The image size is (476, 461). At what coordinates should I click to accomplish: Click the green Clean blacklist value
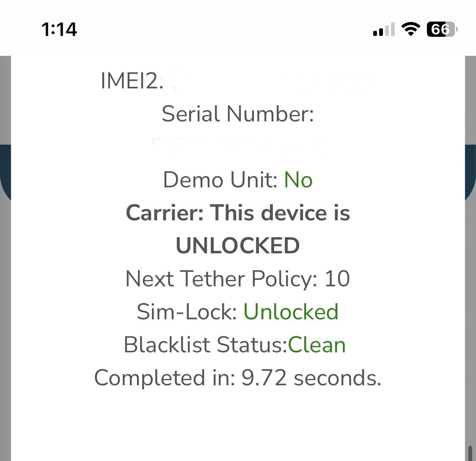(317, 345)
